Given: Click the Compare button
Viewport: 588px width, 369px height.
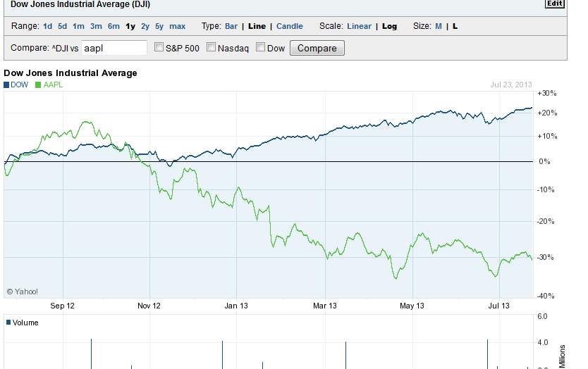Looking at the screenshot, I should [317, 48].
